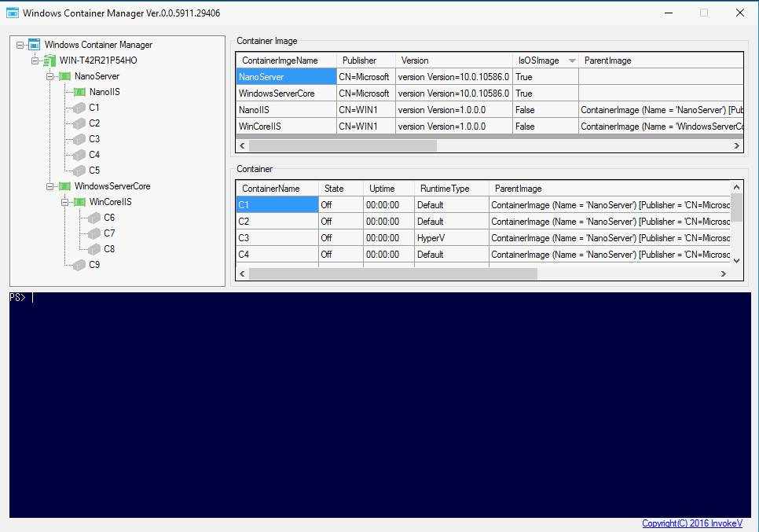This screenshot has height=532, width=759.
Task: Click the app icon in the title bar
Action: point(12,13)
